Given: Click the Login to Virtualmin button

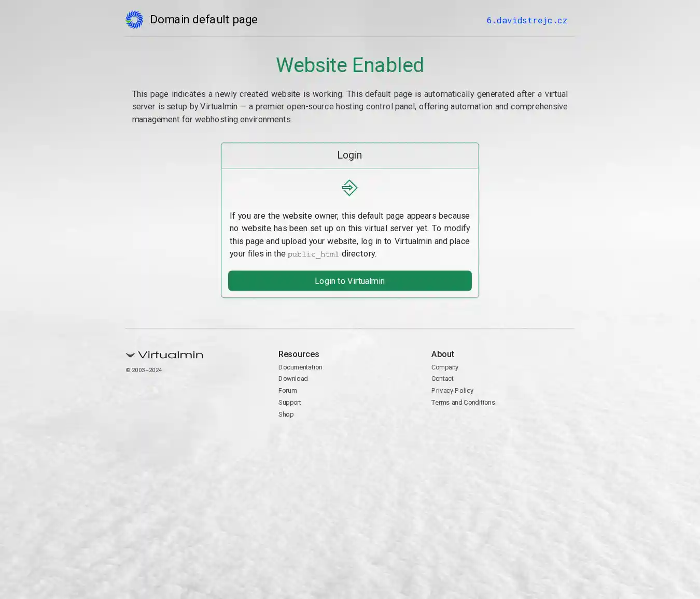Looking at the screenshot, I should click(350, 281).
